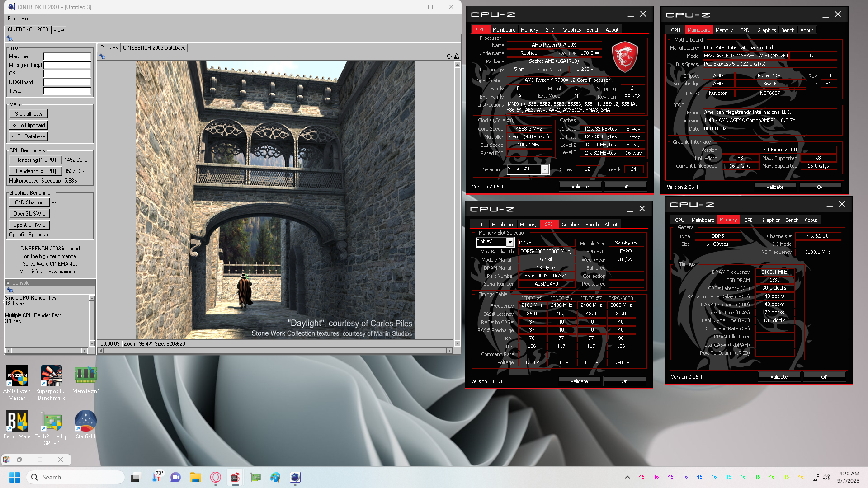Viewport: 868px width, 488px height.
Task: Click the Tester input field
Action: coord(67,91)
